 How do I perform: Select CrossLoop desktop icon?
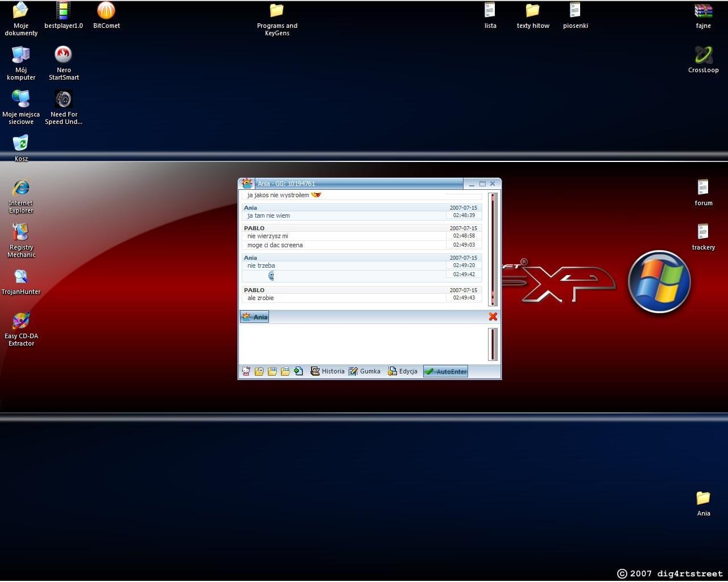[x=704, y=60]
